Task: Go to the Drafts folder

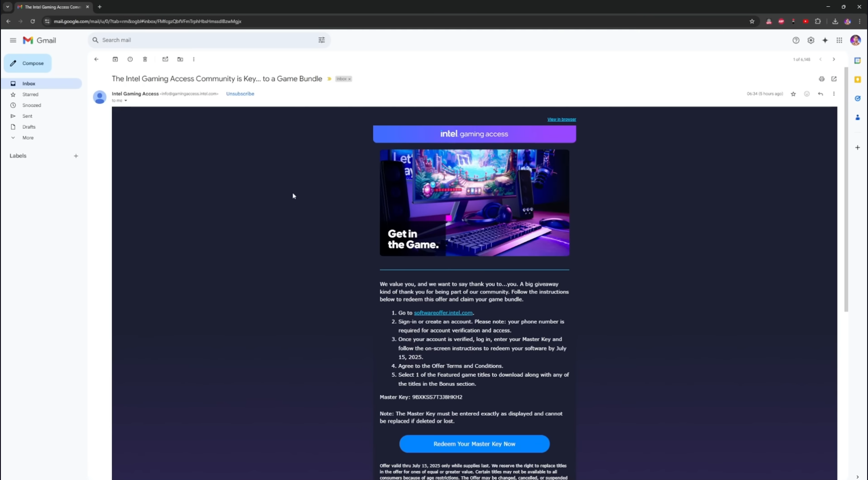Action: [x=29, y=127]
